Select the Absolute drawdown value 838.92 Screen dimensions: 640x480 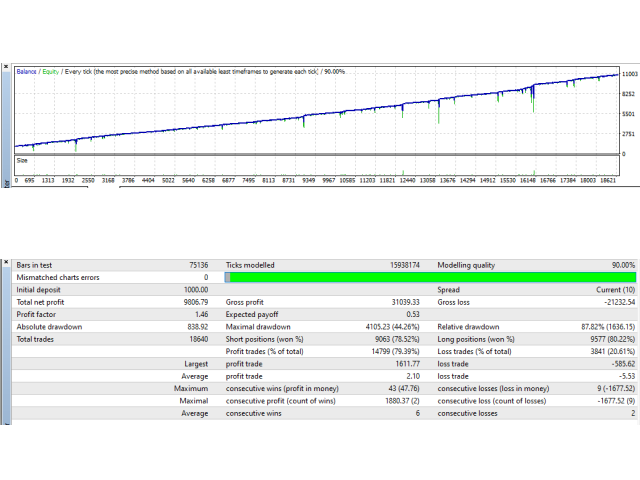coord(198,327)
